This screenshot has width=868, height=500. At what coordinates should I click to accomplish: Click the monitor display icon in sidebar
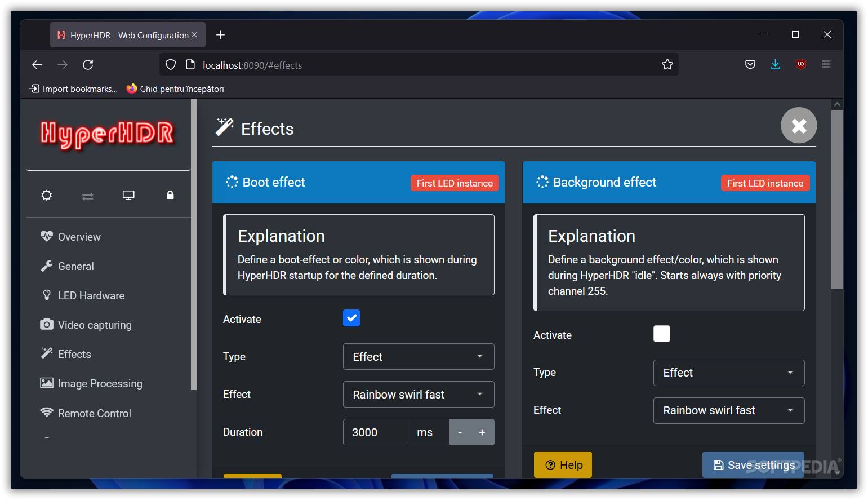click(x=128, y=196)
